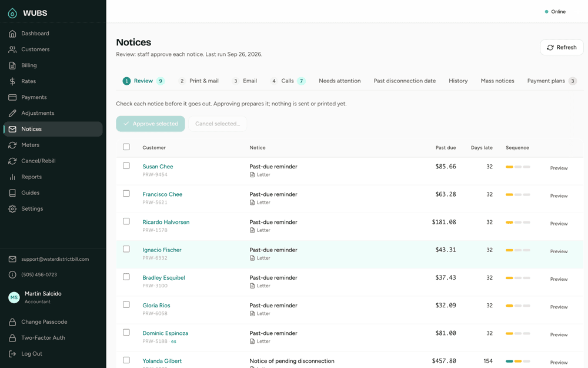Click the phone number info icon
The image size is (588, 368).
coord(12,275)
